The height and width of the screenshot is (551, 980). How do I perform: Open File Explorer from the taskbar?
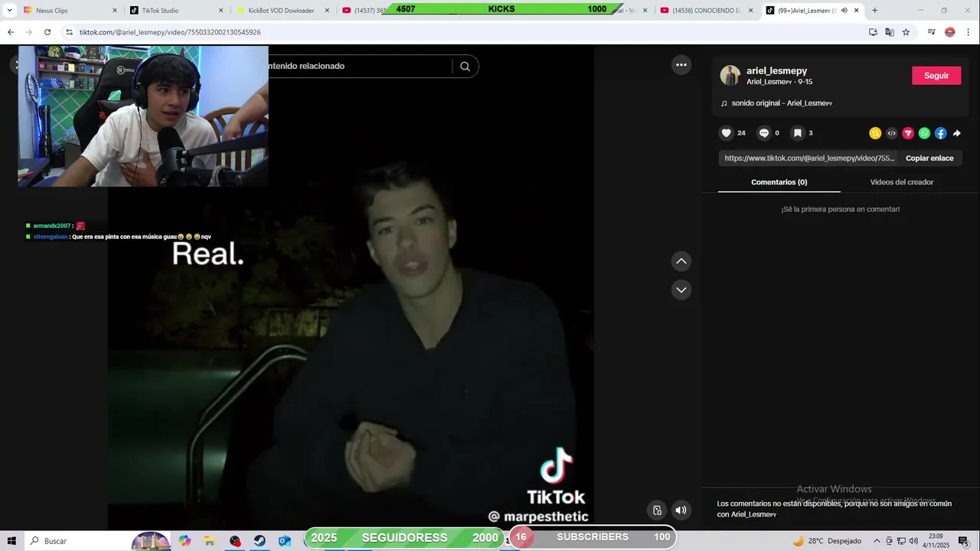tap(209, 541)
